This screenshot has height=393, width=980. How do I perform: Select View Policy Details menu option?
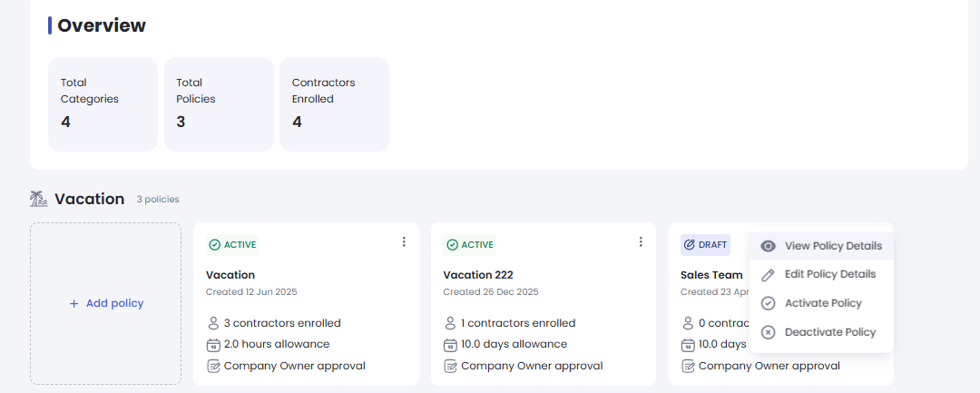tap(832, 246)
